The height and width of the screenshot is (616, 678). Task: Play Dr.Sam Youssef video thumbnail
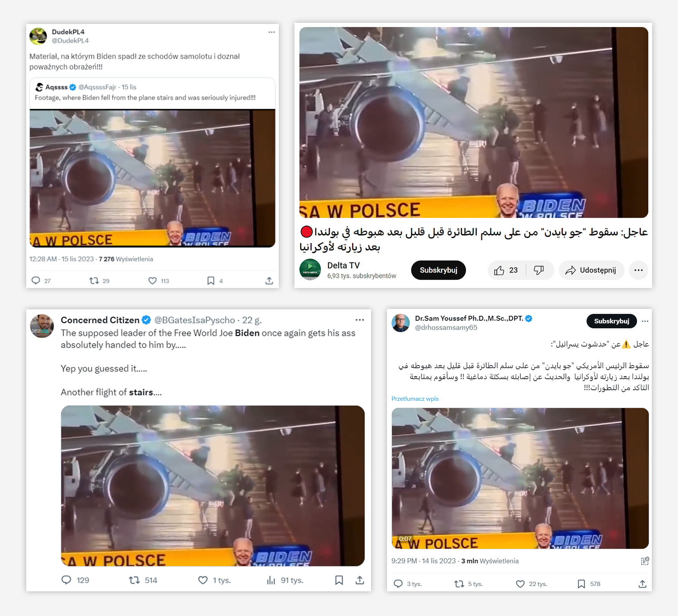pyautogui.click(x=520, y=478)
